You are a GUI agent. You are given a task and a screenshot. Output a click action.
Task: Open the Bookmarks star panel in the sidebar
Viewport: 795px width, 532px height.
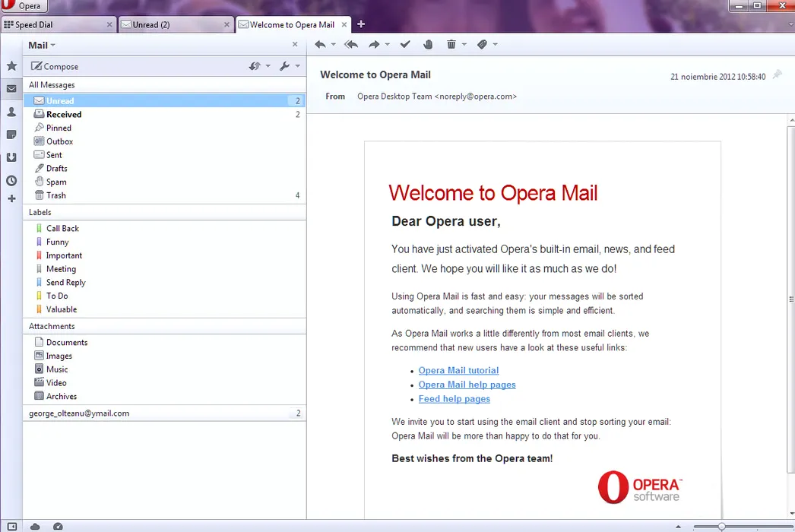tap(11, 66)
